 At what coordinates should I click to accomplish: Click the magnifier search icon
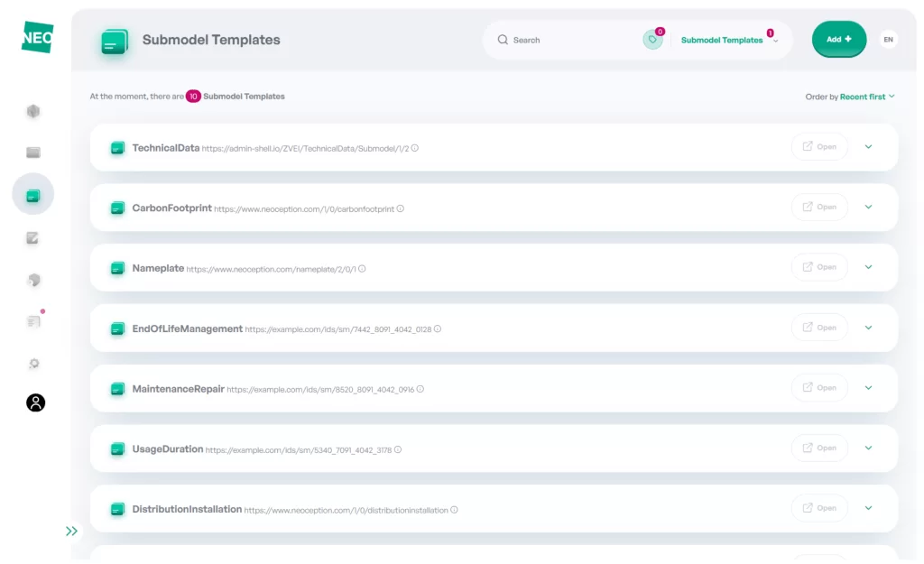pyautogui.click(x=503, y=40)
